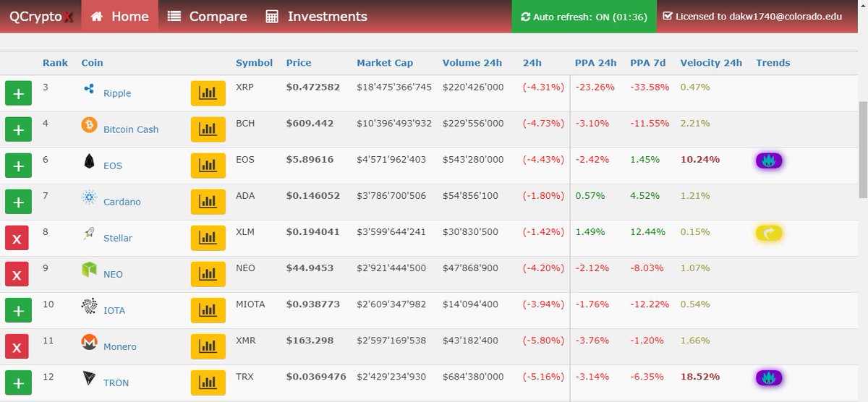This screenshot has width=868, height=402.
Task: Add EOS with the green plus button
Action: click(x=18, y=166)
